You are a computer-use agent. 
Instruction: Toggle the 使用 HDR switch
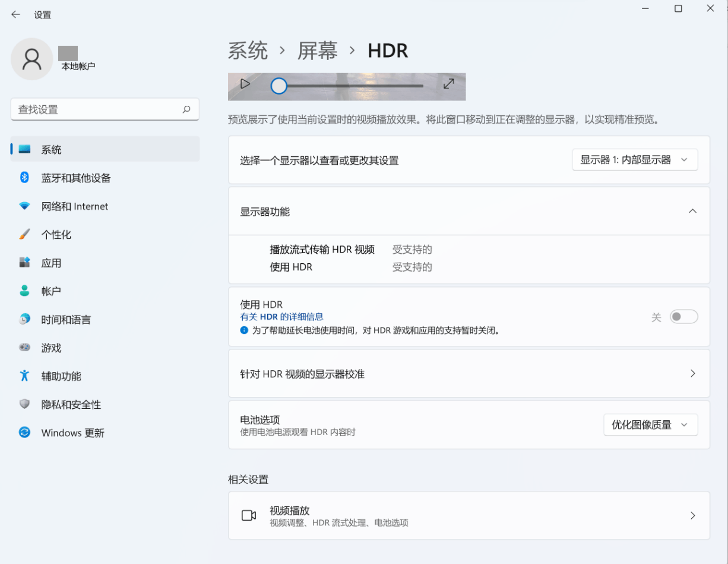click(683, 317)
